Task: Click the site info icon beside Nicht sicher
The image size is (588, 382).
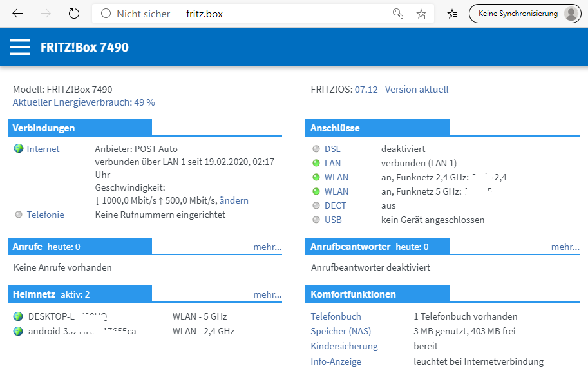Action: pos(106,14)
